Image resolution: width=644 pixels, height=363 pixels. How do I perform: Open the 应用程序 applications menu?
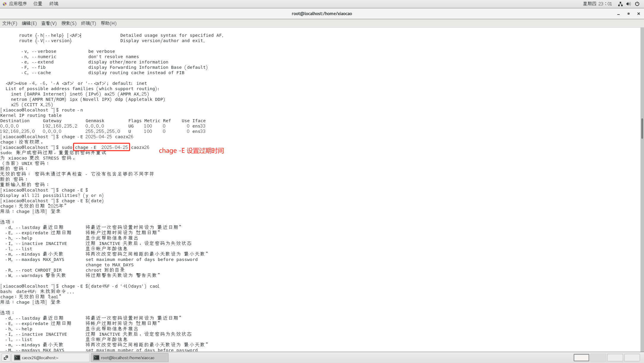coord(18,4)
